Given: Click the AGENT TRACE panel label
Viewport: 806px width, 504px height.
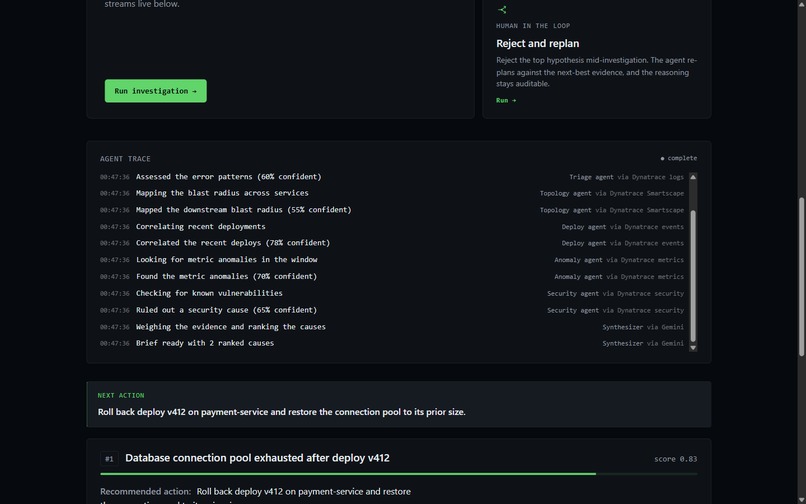Looking at the screenshot, I should coord(125,159).
